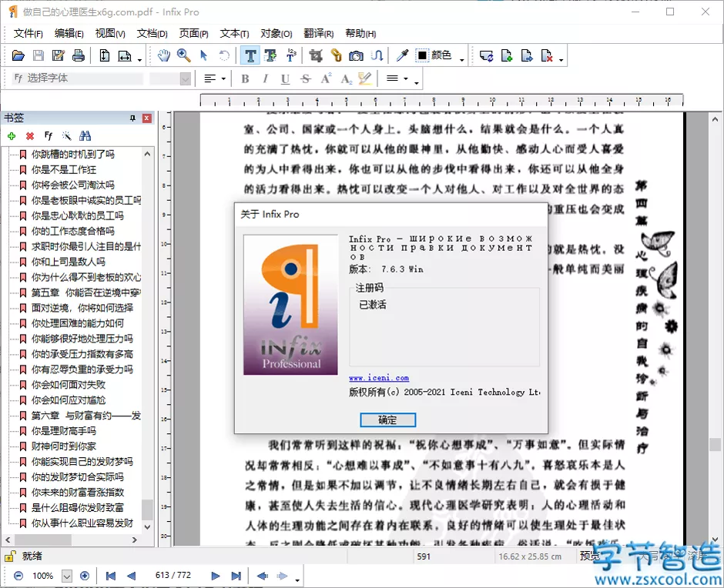
Task: Click the black 颜色 color swatch
Action: point(421,56)
